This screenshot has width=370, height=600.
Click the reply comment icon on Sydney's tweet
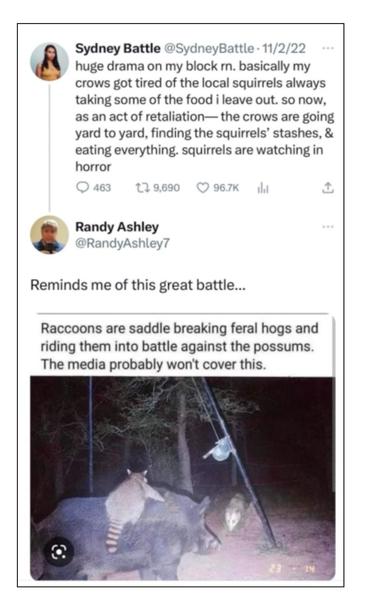82,188
